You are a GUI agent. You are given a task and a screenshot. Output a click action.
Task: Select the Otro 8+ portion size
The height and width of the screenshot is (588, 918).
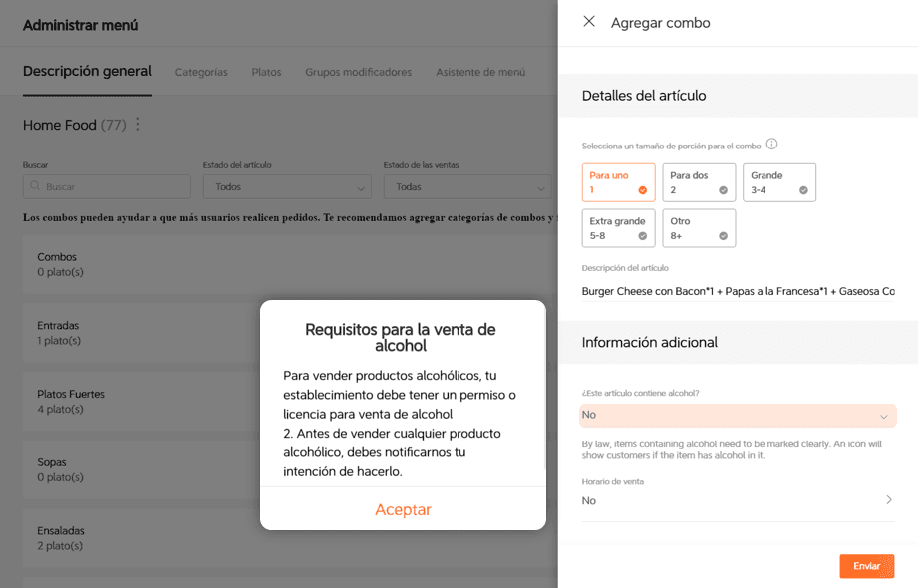(699, 228)
